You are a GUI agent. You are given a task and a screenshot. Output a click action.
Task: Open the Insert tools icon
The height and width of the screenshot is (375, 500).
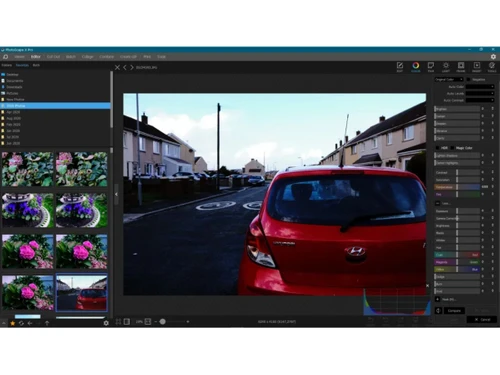click(x=477, y=67)
